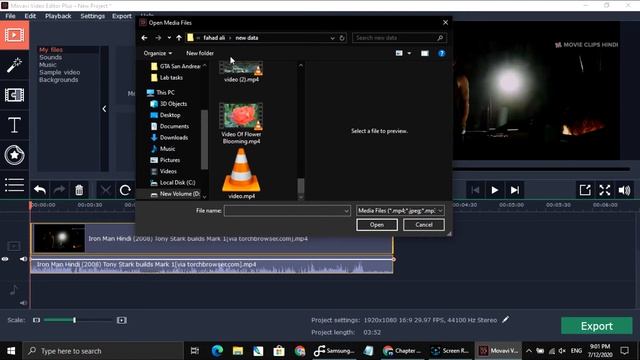Screen dimensions: 640x360
Task: Click the preview playback progress bar
Action: point(542,169)
